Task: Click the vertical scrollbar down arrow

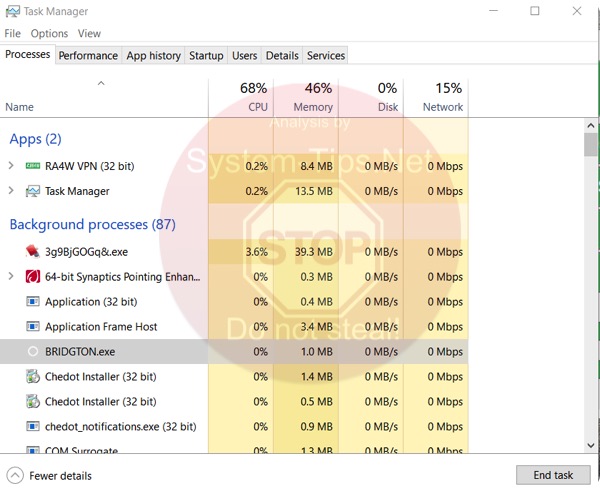Action: point(591,444)
